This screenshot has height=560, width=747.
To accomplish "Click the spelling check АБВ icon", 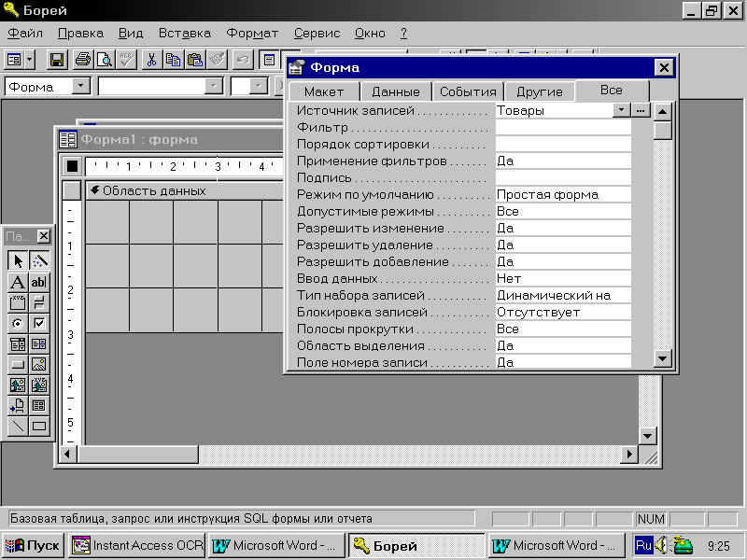I will point(126,60).
